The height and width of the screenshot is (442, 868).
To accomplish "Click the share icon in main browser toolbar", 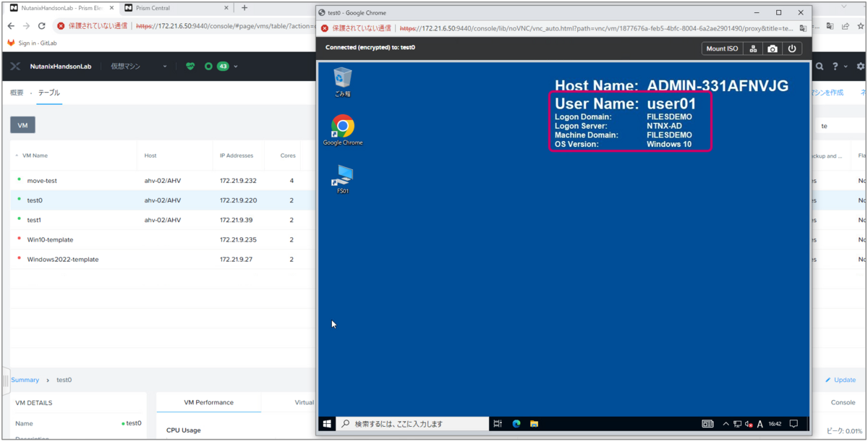I will (x=845, y=25).
